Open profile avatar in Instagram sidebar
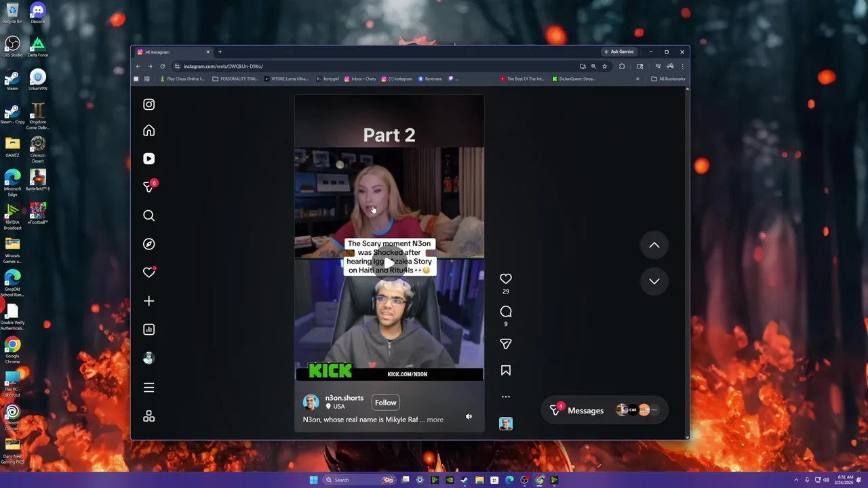This screenshot has width=868, height=488. pyautogui.click(x=149, y=358)
